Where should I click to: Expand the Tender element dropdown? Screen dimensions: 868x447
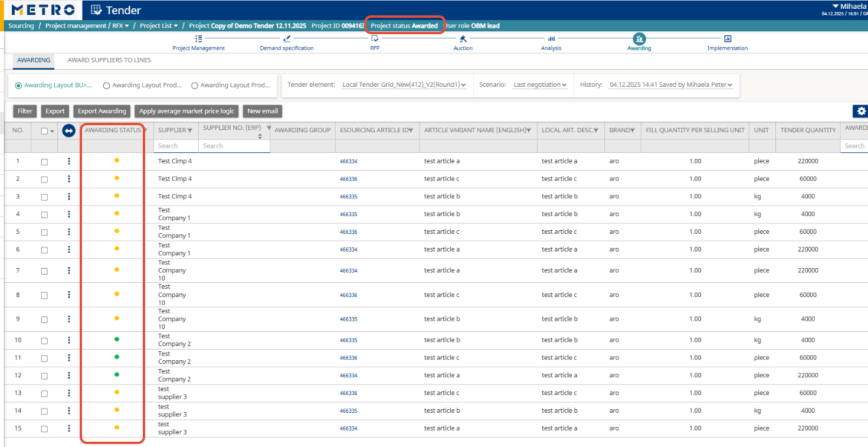pos(404,85)
